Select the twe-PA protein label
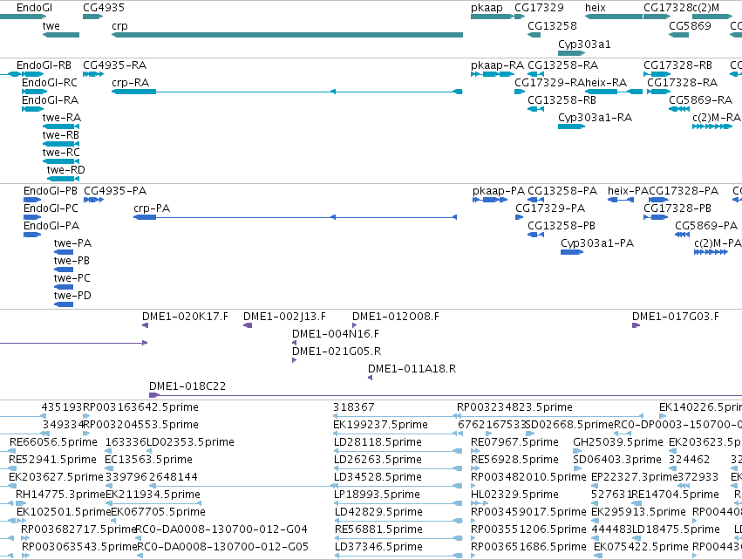The height and width of the screenshot is (560, 742). click(x=73, y=243)
